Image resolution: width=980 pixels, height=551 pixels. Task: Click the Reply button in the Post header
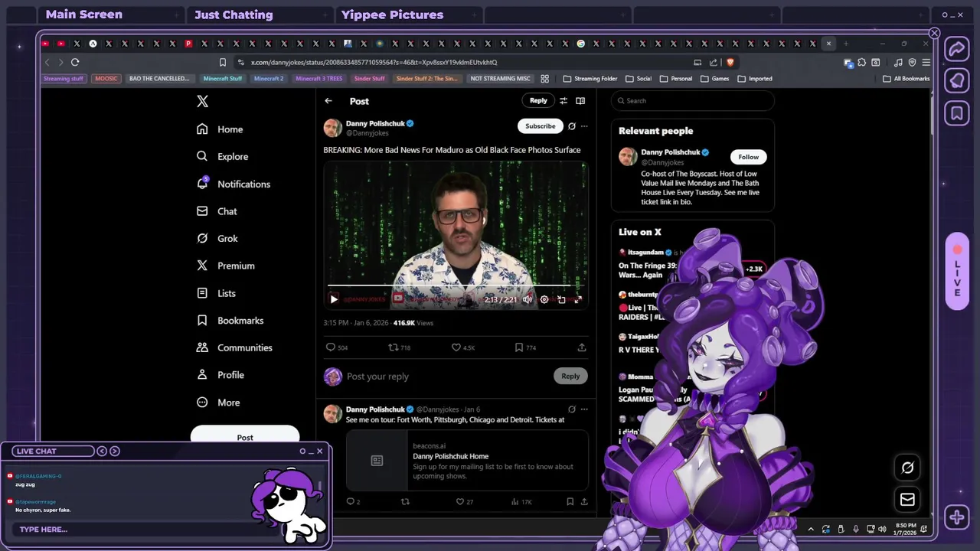(538, 100)
